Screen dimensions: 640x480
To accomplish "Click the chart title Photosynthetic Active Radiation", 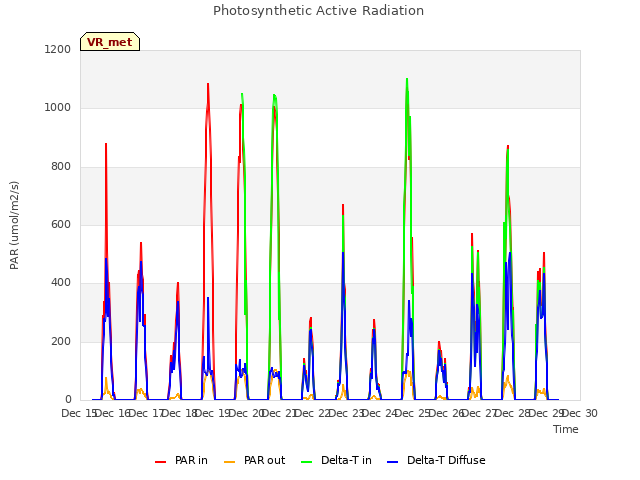I will (318, 11).
